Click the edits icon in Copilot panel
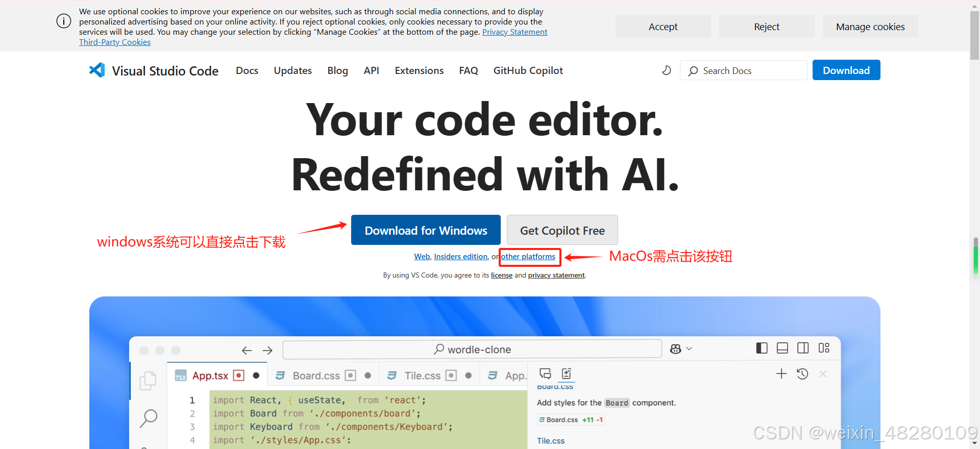Screen dimensions: 980x449 click(x=567, y=373)
